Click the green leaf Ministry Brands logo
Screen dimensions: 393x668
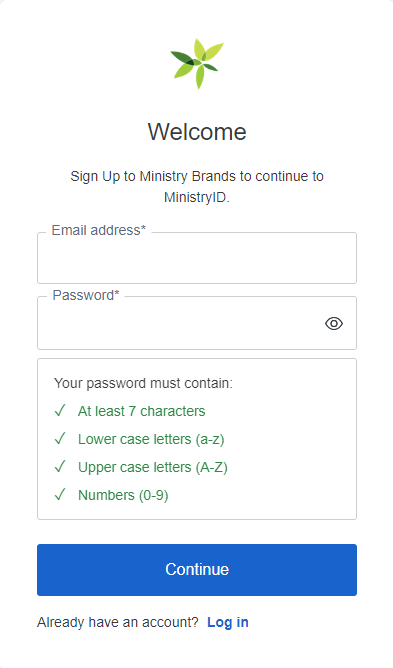[x=197, y=63]
